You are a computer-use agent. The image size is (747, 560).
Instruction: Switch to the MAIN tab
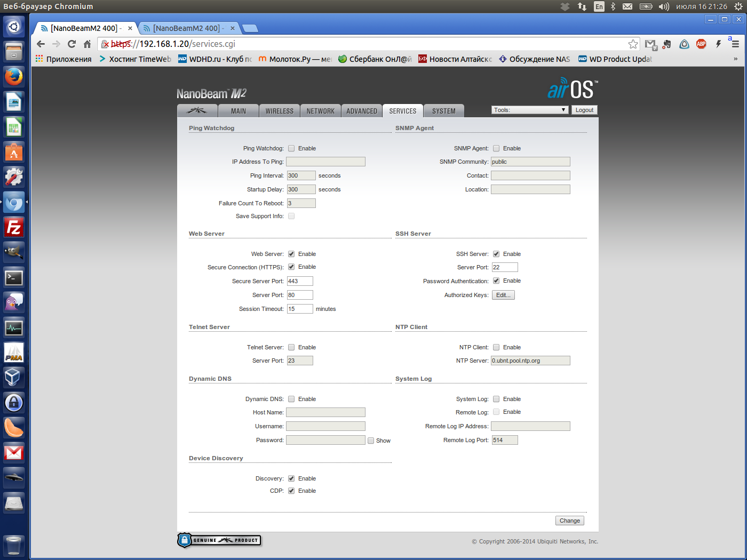click(239, 110)
